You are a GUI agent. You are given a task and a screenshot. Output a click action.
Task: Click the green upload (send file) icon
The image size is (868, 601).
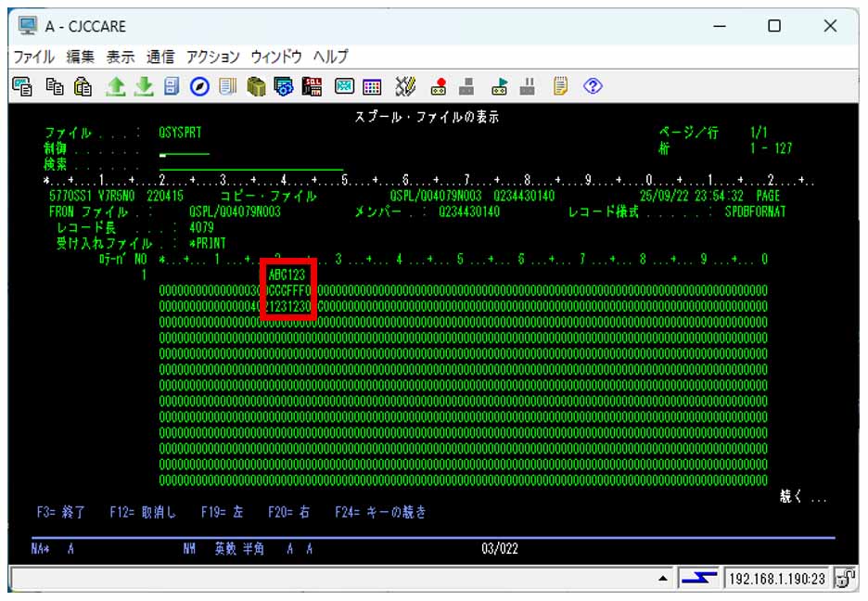[x=116, y=86]
